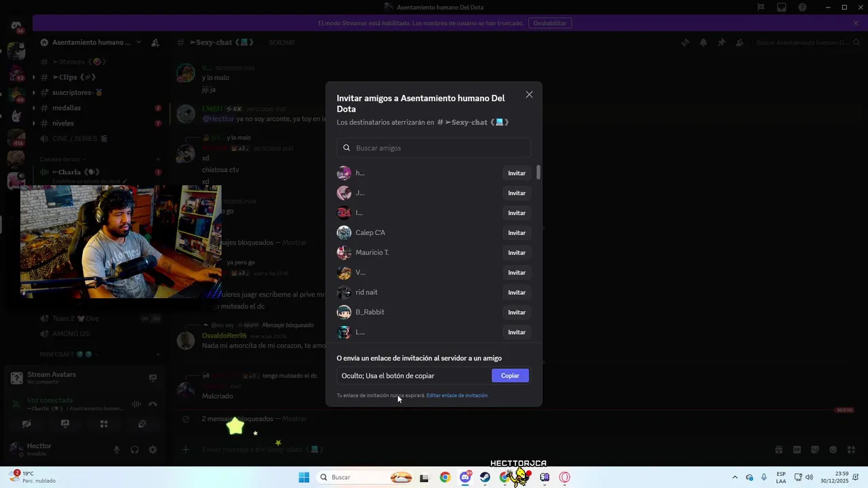
Task: Invite Calep C'A to the server
Action: pyautogui.click(x=517, y=232)
